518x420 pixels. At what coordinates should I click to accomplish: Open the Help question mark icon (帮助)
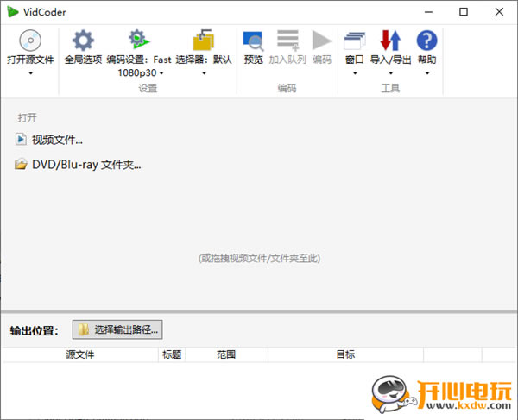point(426,41)
